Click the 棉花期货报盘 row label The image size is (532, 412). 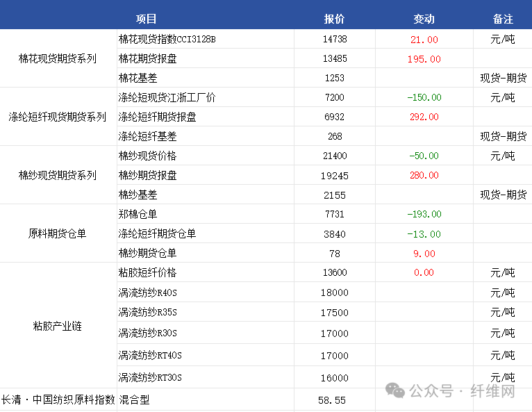click(x=148, y=58)
